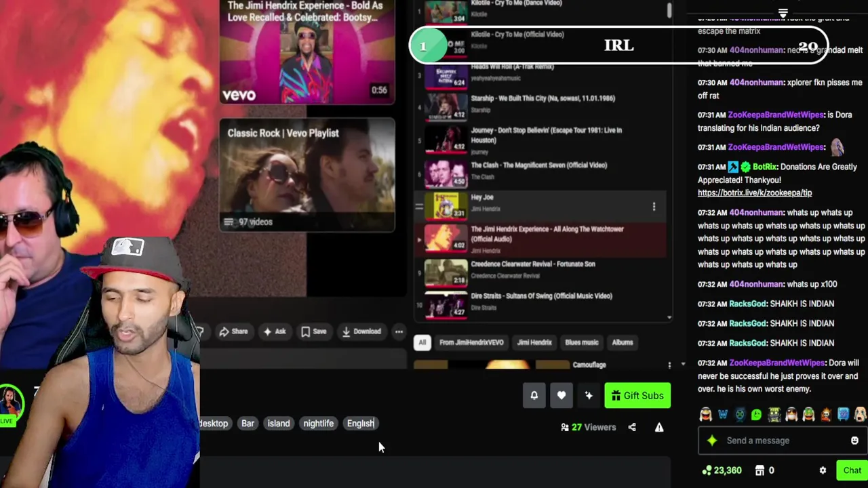
Task: Click the share icon next to Viewers
Action: pyautogui.click(x=632, y=427)
